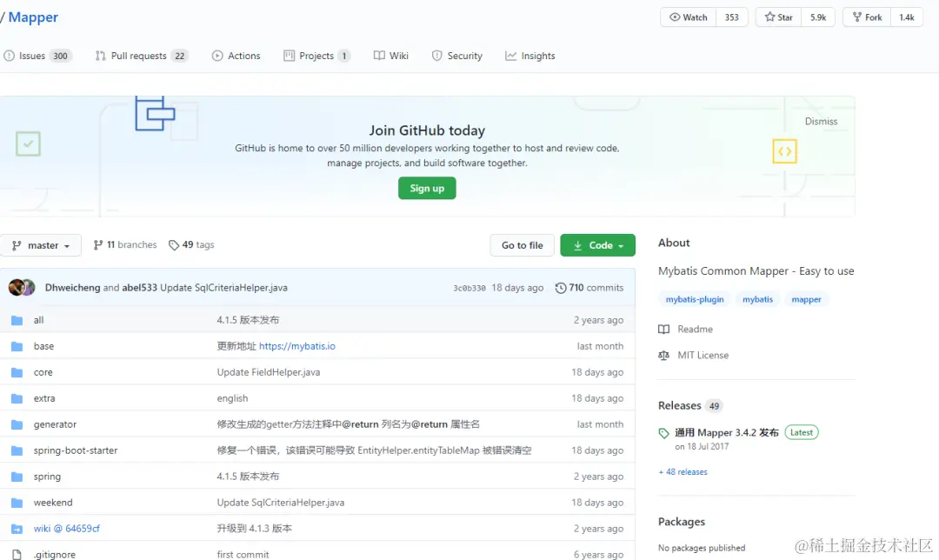Show the + 48 releases link
The image size is (939, 560).
(683, 472)
